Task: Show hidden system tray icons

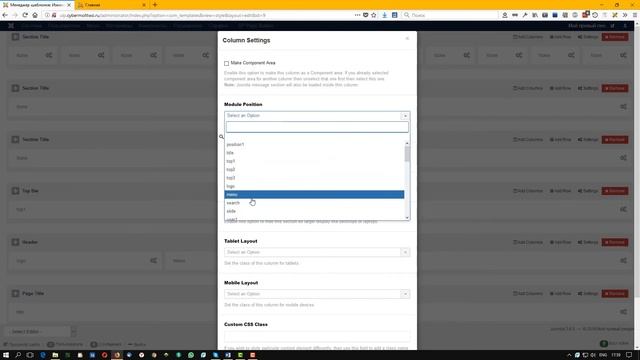Action: (x=569, y=355)
